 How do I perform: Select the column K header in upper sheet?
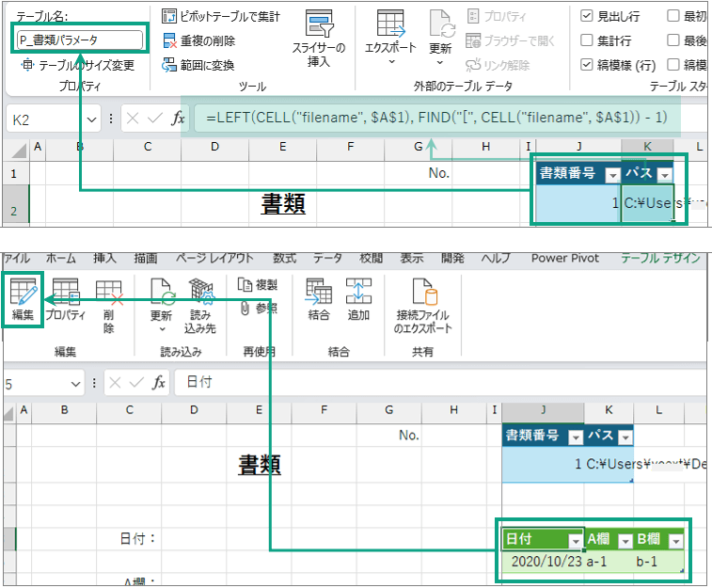point(647,147)
